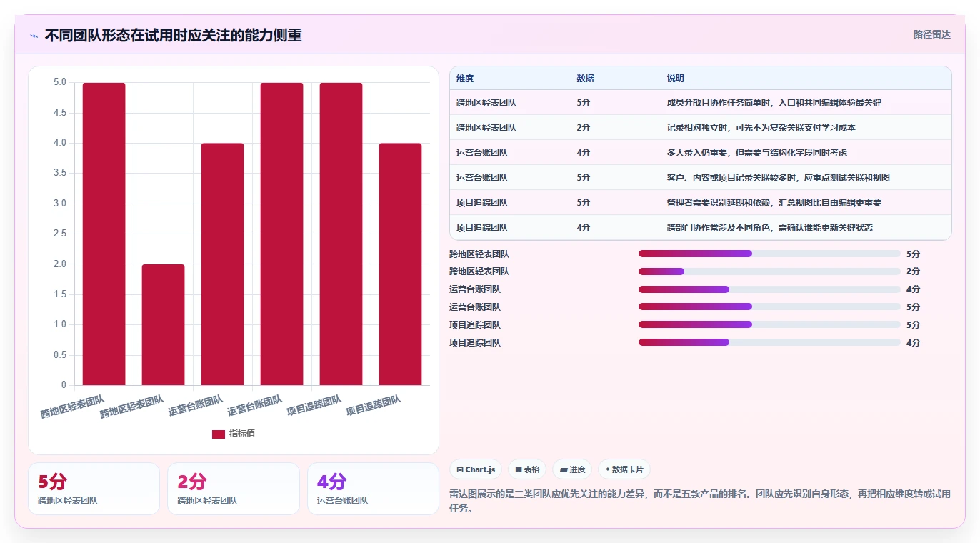Viewport: 980px width, 543px height.
Task: Click the 指标值 legend text
Action: [242, 434]
